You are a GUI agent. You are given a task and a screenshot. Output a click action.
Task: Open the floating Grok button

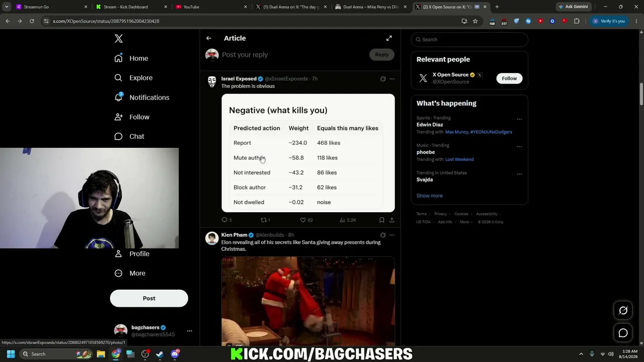click(x=623, y=311)
